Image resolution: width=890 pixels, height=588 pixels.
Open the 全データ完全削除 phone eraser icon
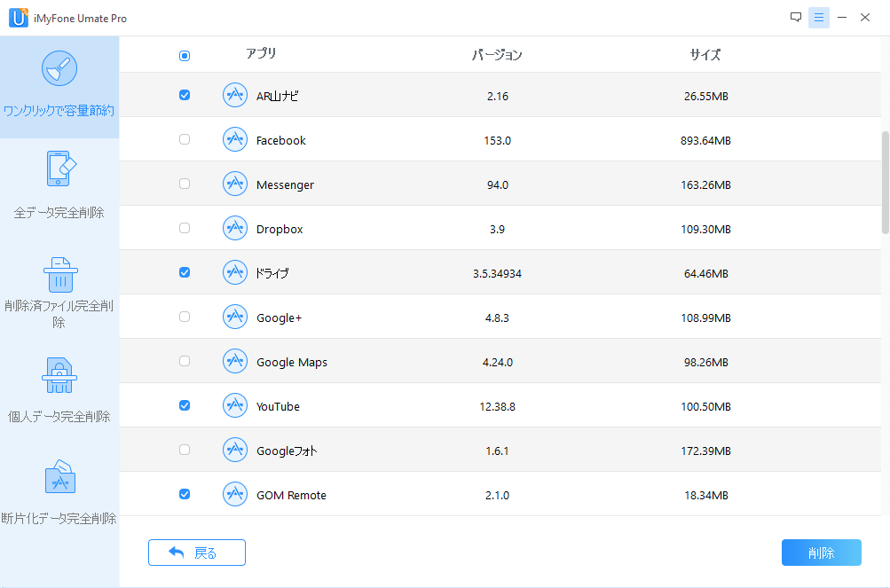coord(60,169)
